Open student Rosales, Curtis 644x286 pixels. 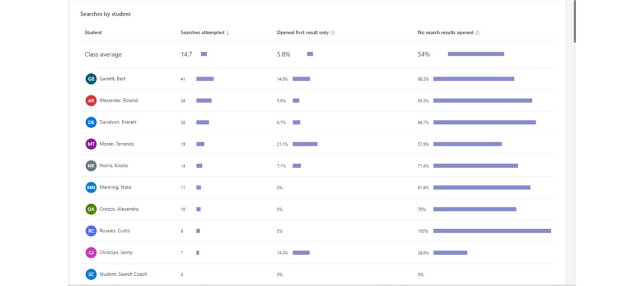click(115, 230)
